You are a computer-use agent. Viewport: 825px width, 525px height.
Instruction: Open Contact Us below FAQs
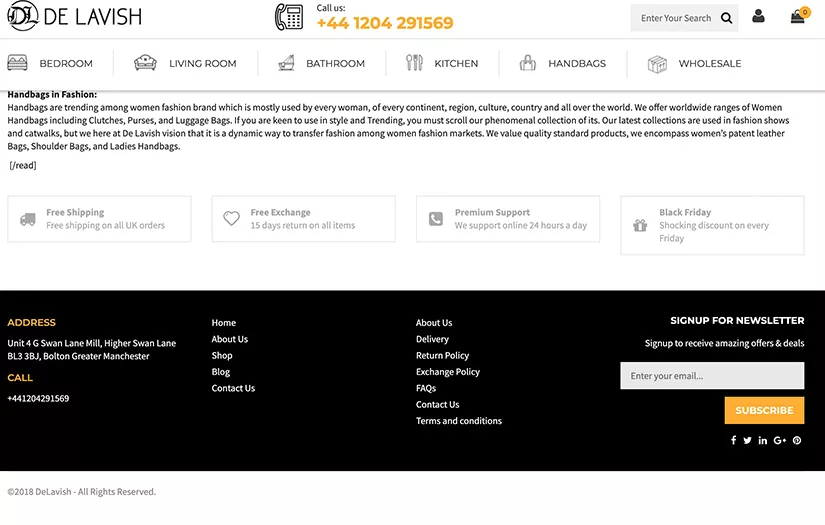(438, 405)
